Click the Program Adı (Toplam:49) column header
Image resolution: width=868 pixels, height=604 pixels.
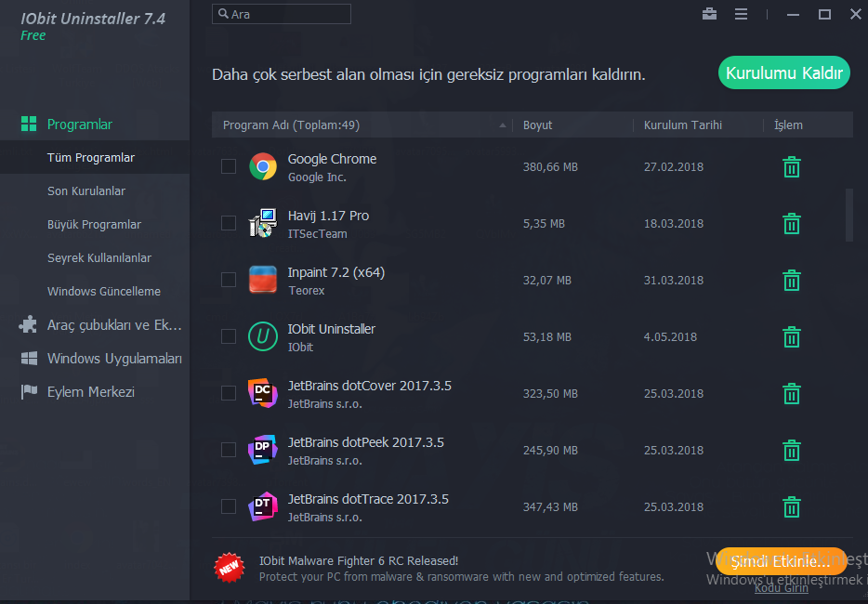click(x=291, y=125)
